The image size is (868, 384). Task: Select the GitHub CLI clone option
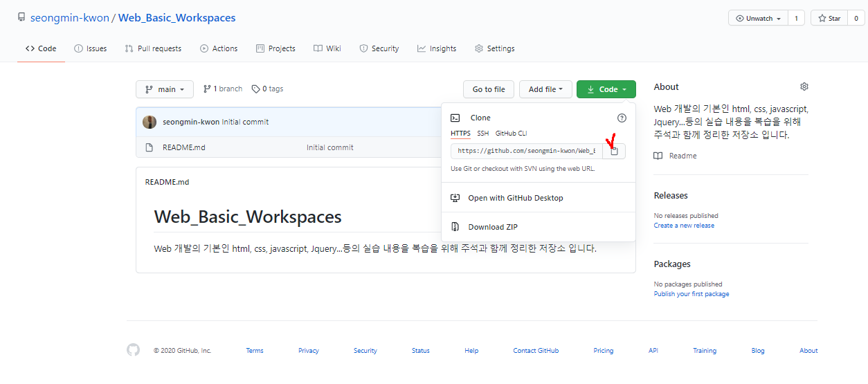pos(511,134)
